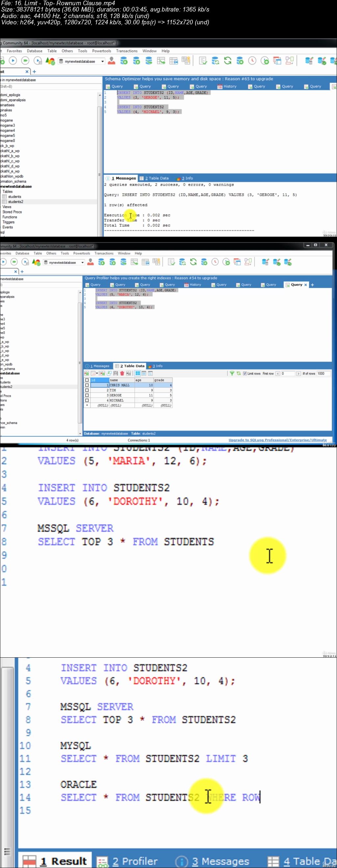Check the row checkbox for TIM
The height and width of the screenshot is (868, 337).
pos(87,390)
